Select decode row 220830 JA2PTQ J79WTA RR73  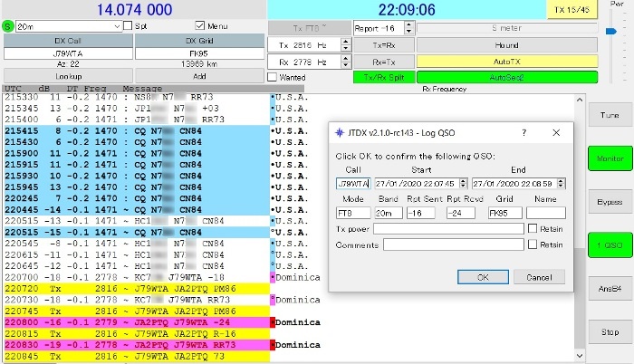coord(137,345)
